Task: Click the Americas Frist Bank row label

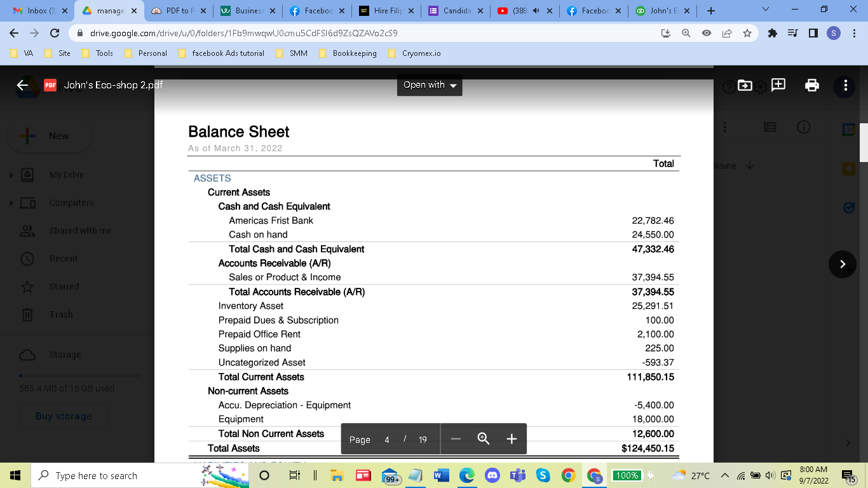Action: (x=271, y=220)
